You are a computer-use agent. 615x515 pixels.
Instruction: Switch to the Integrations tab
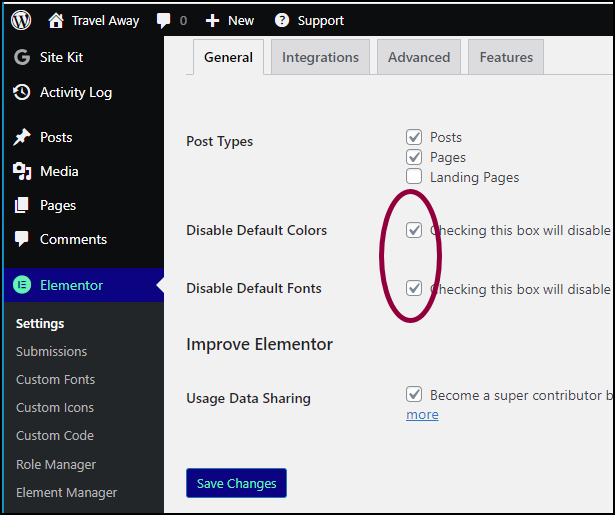[320, 57]
